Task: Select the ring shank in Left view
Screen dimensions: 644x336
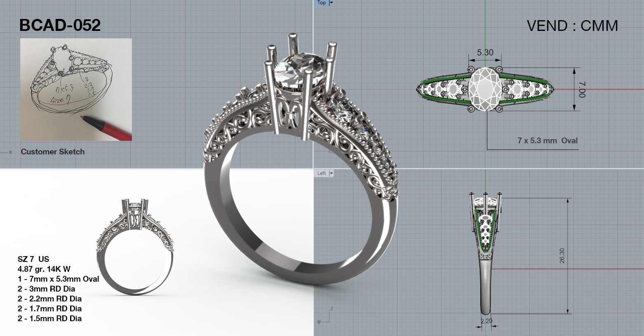Action: 487,284
